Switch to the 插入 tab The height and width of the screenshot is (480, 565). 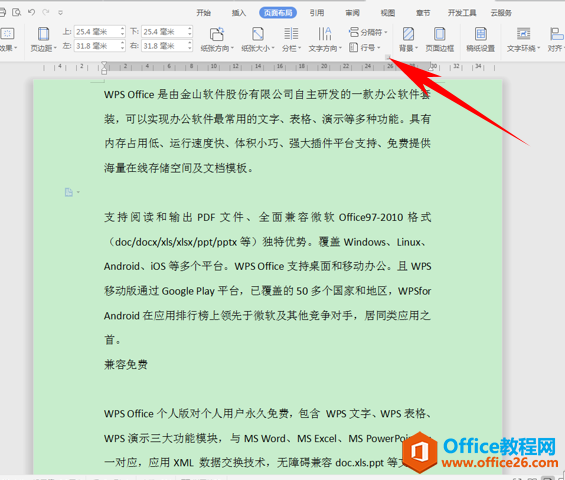point(239,13)
